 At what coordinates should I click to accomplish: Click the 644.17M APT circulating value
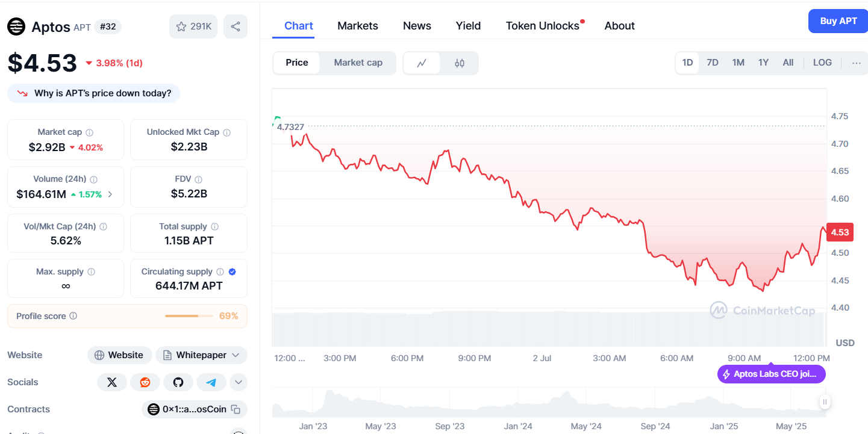(189, 286)
